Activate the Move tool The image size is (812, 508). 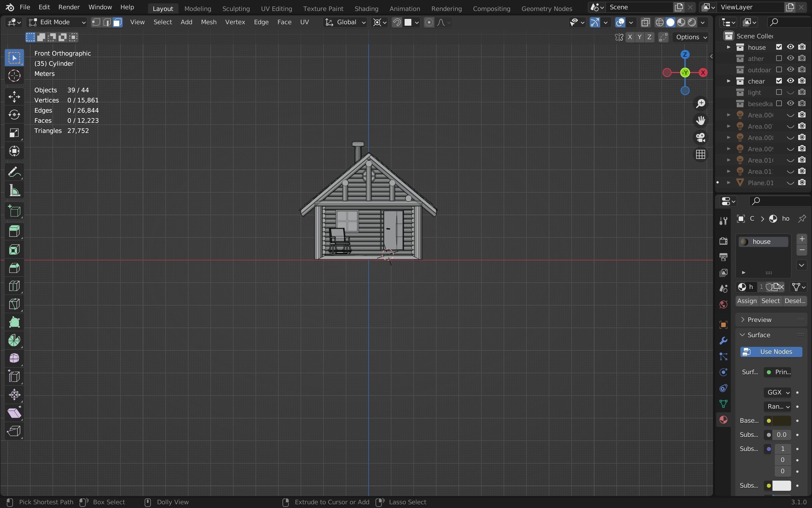pyautogui.click(x=14, y=97)
